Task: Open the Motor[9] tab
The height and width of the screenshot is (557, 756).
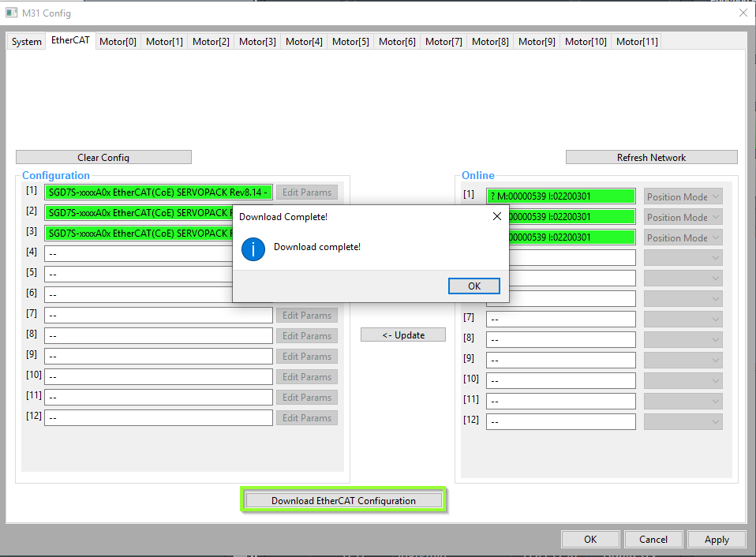Action: 537,42
